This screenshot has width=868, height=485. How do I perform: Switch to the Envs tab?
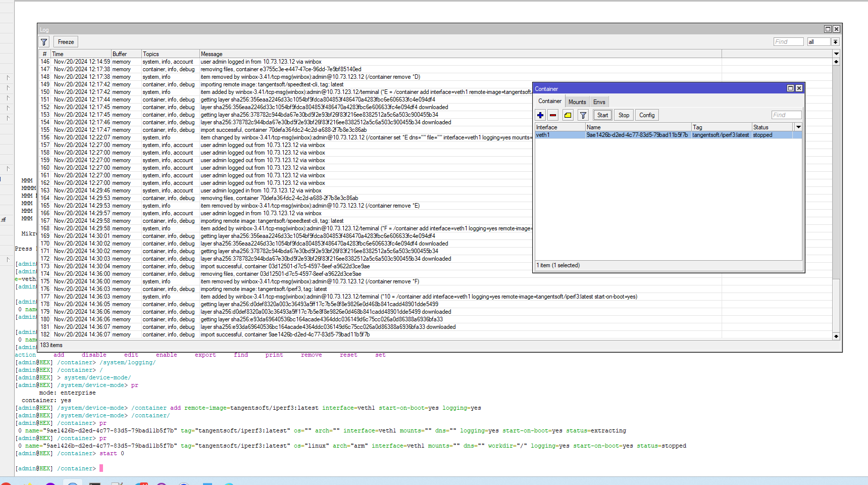tap(599, 102)
